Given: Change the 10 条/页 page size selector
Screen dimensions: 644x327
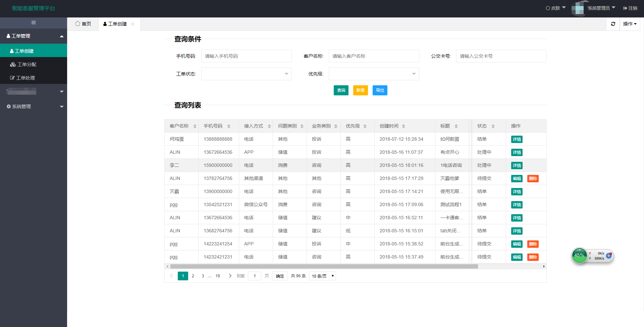Looking at the screenshot, I should (322, 276).
